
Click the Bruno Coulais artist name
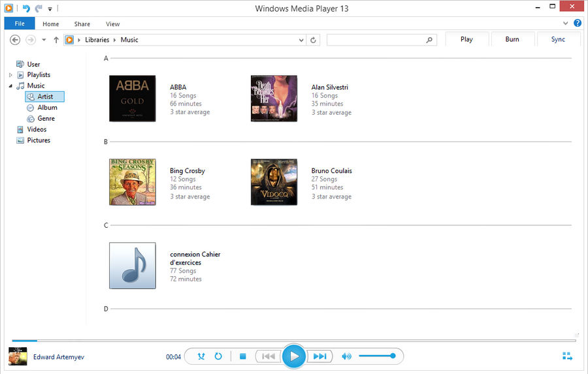[x=331, y=171]
